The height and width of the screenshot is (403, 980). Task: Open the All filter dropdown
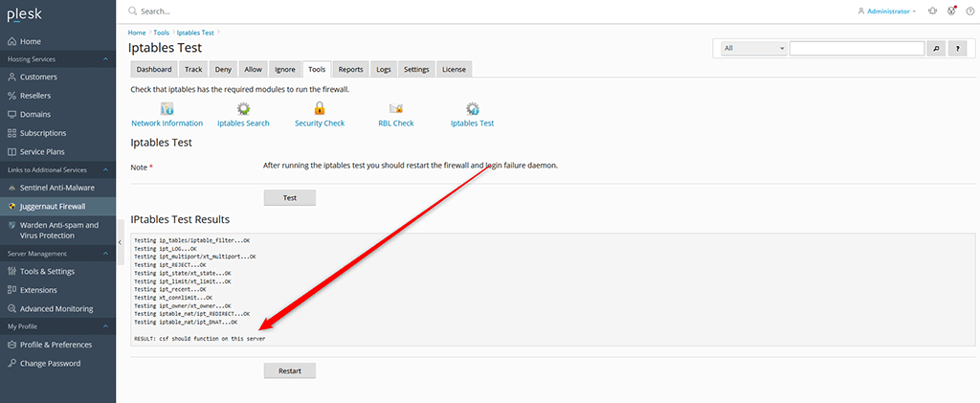(x=754, y=49)
